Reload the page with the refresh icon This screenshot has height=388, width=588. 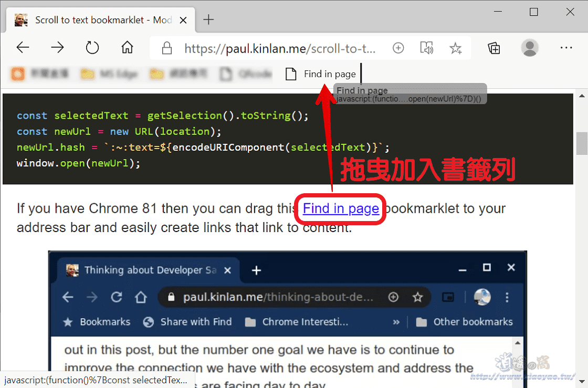point(92,48)
